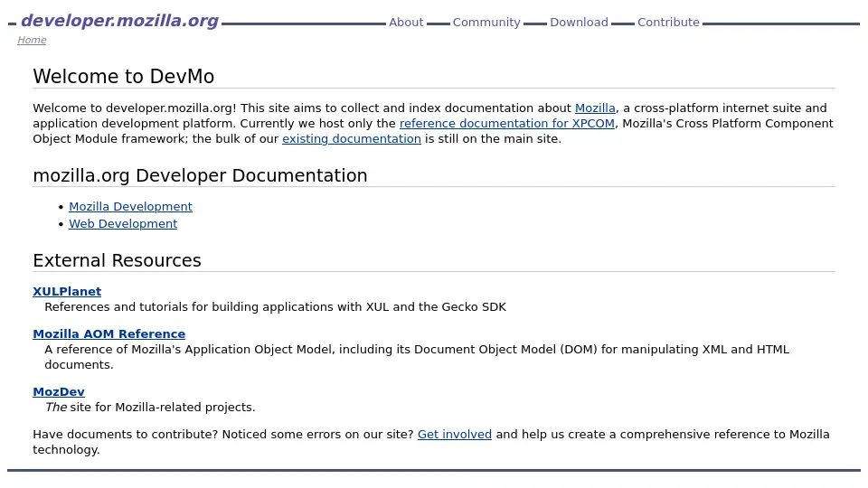The width and height of the screenshot is (868, 488).
Task: Follow the Mozilla link in the intro paragraph
Action: point(595,108)
